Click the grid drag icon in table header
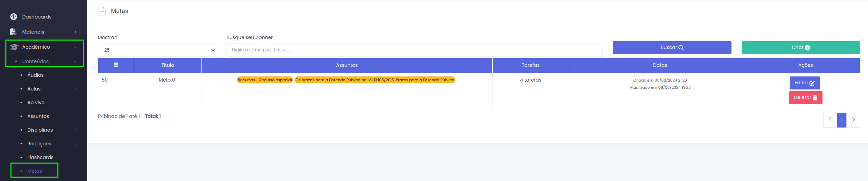This screenshot has width=868, height=181. click(x=116, y=65)
